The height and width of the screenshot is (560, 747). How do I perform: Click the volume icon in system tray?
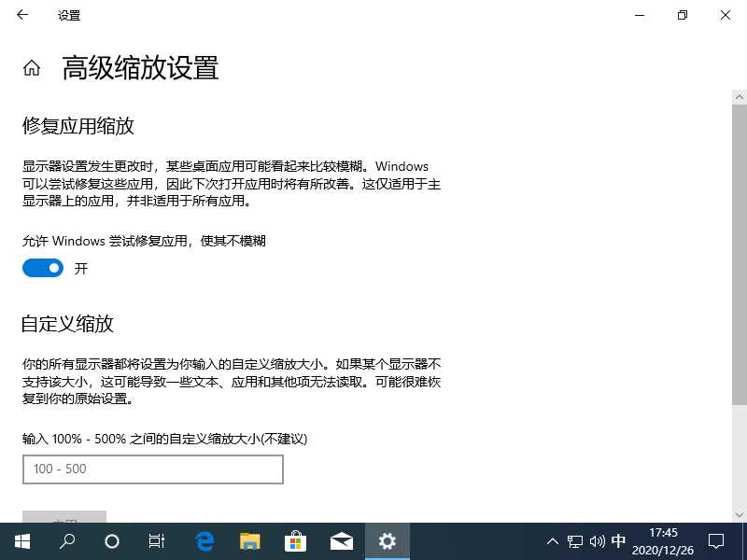click(x=598, y=541)
